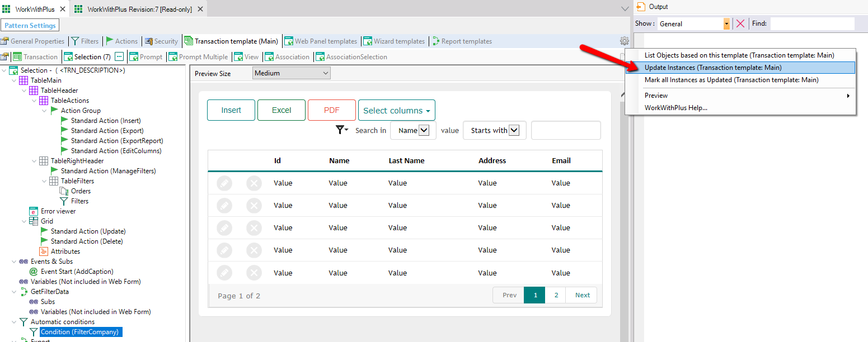Open the Select columns dropdown
Screen dimensions: 868x342
[396, 110]
